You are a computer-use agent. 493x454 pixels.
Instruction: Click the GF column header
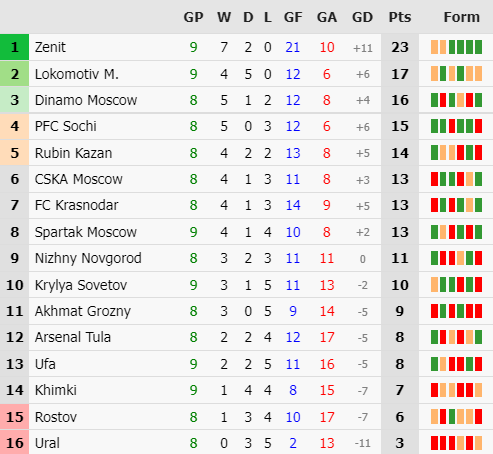click(x=293, y=17)
